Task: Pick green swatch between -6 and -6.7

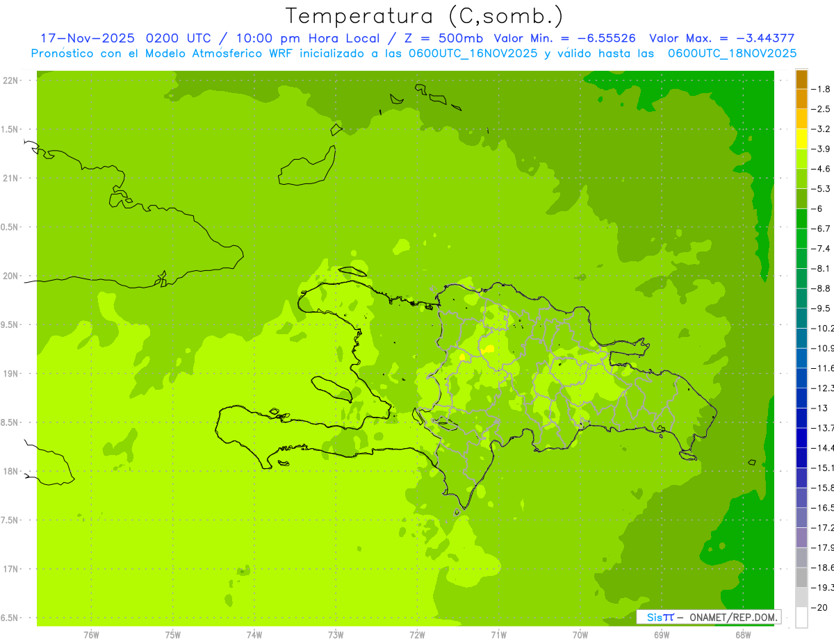Action: click(801, 219)
